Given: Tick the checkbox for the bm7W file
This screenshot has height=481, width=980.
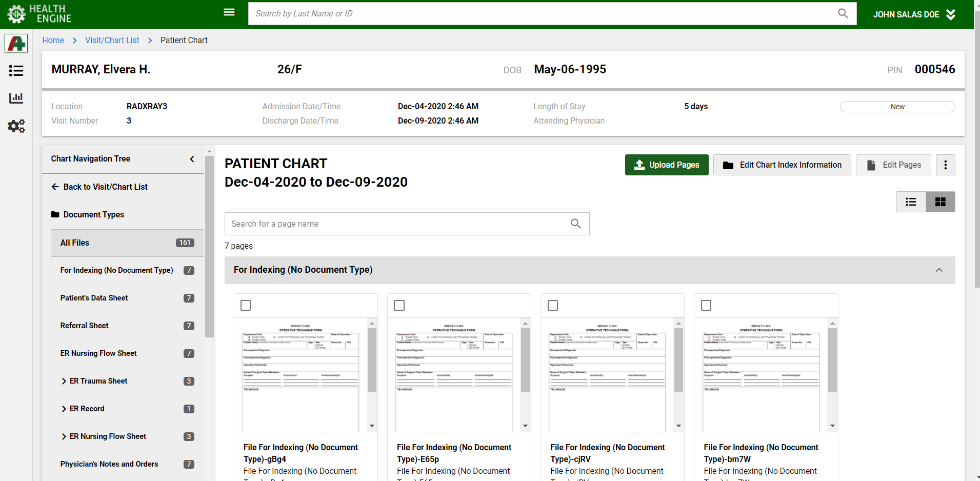Looking at the screenshot, I should tap(706, 306).
